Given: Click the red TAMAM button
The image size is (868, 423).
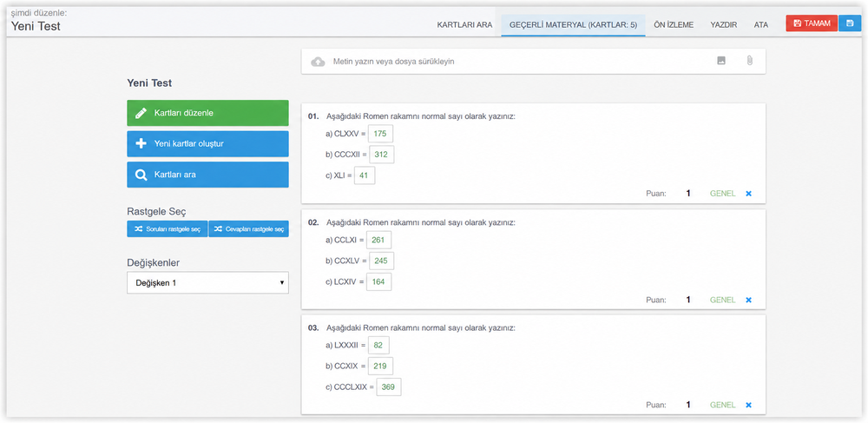Looking at the screenshot, I should (812, 23).
